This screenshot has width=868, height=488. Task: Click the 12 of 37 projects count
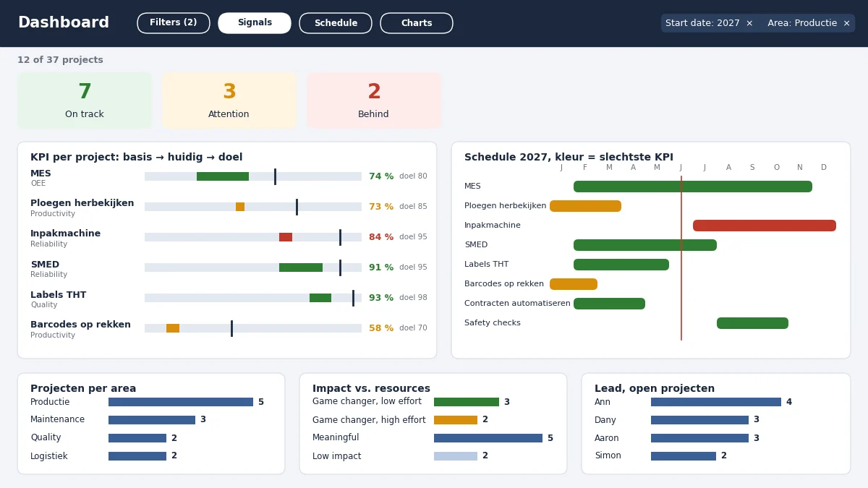(60, 60)
